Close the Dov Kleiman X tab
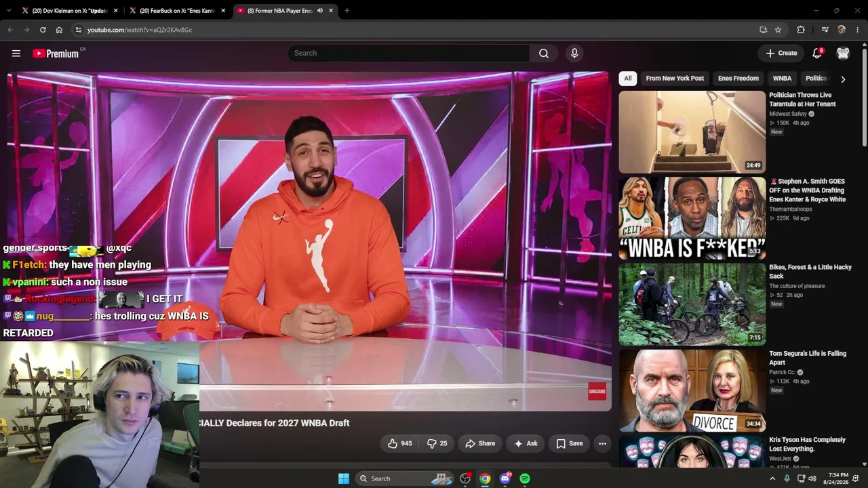 pos(115,11)
